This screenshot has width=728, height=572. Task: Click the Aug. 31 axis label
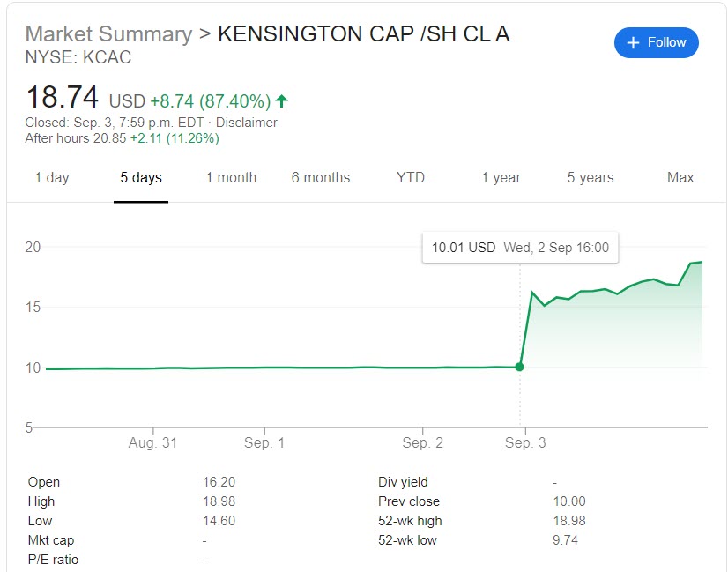(152, 442)
